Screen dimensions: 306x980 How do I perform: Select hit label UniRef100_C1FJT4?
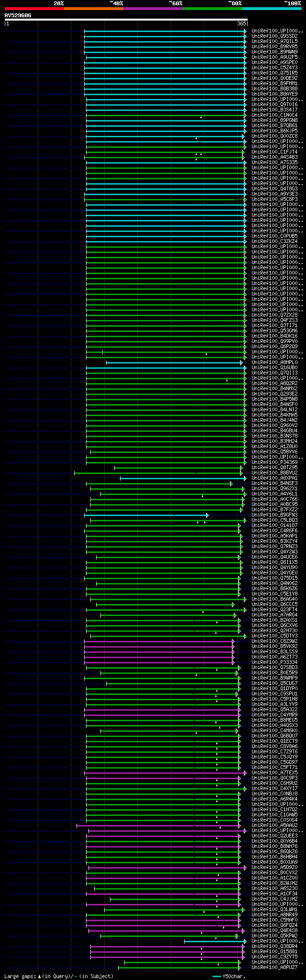coord(274,152)
